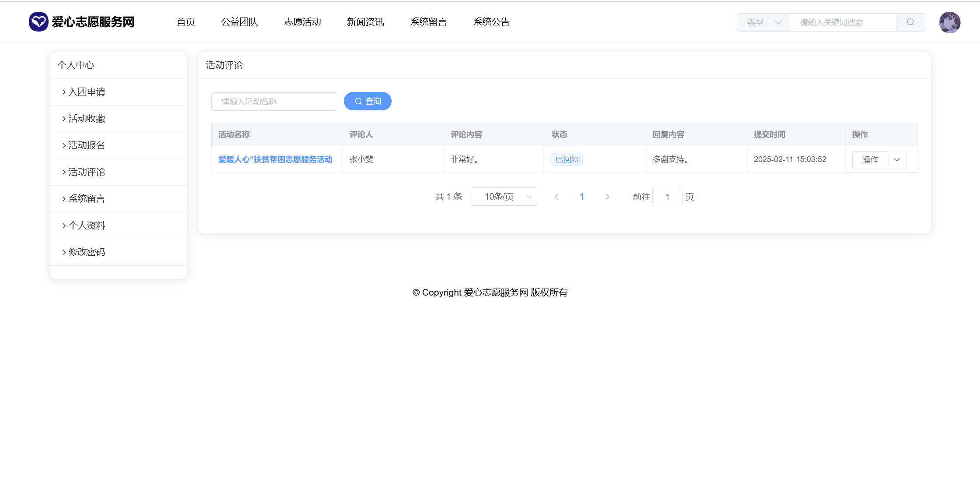This screenshot has width=980, height=504.
Task: Open the 爱暖人心 activity link
Action: (275, 159)
